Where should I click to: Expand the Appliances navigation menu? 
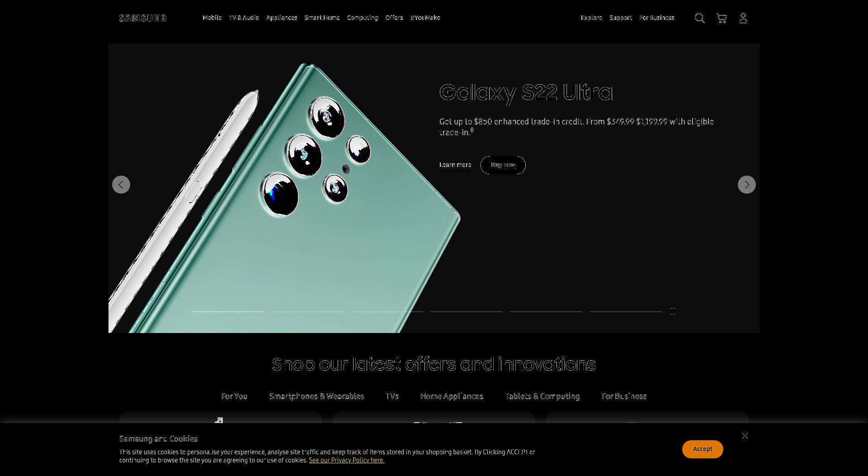282,18
